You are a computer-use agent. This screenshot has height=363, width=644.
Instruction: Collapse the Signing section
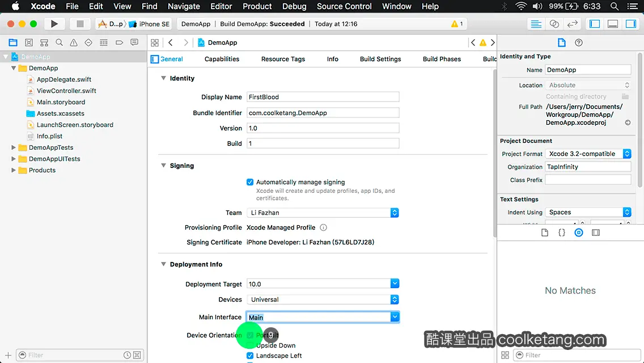(x=163, y=165)
